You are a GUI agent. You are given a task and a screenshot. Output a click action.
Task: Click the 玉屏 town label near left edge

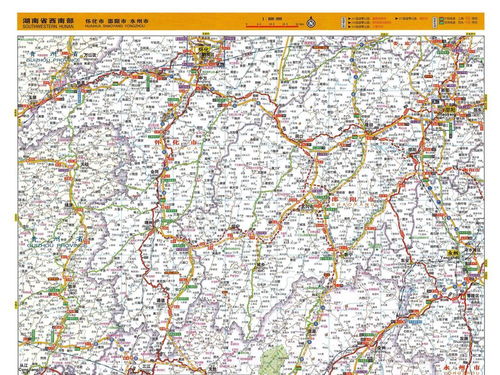tap(32, 98)
